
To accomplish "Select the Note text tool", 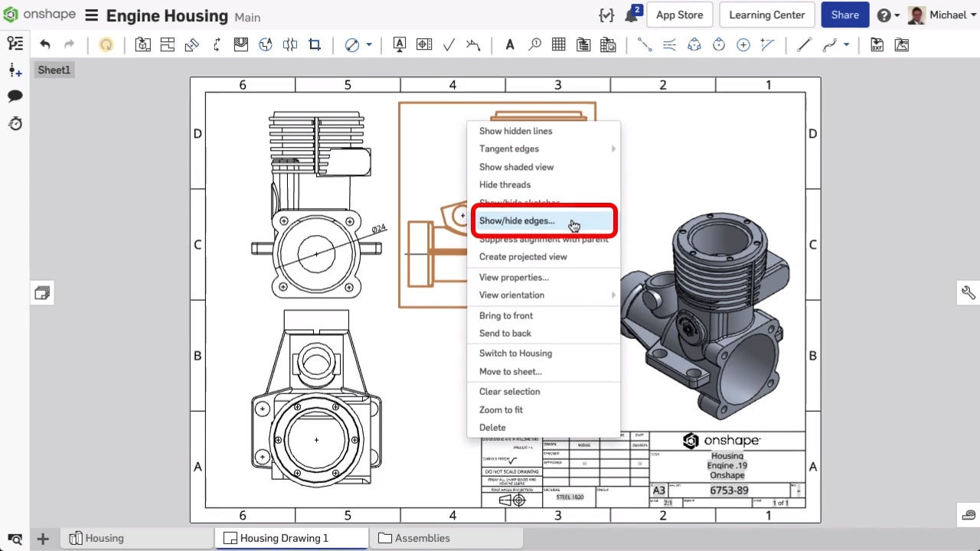I will [x=510, y=45].
